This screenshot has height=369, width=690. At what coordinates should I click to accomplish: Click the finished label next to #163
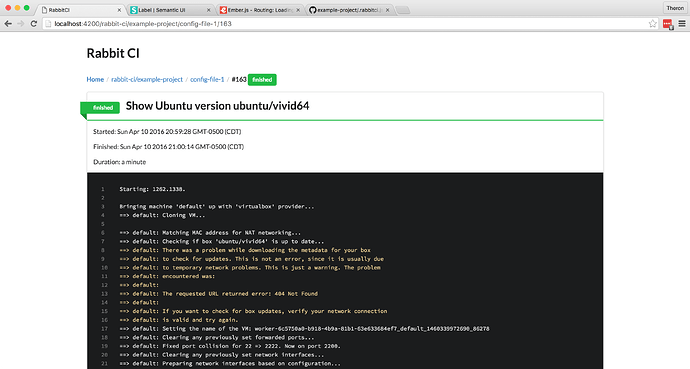tap(262, 80)
